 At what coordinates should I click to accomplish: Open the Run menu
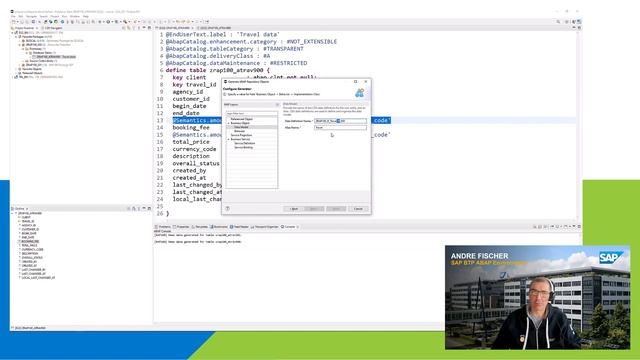(64, 16)
